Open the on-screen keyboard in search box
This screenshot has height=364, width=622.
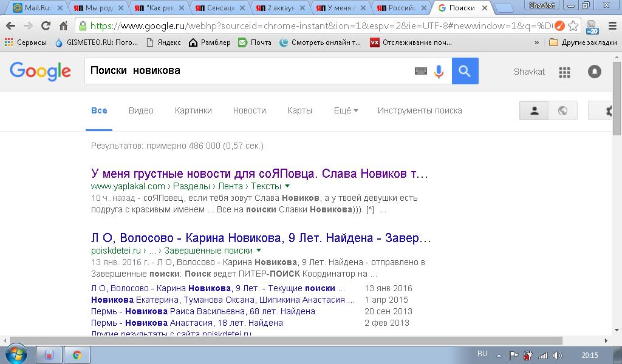pos(421,71)
